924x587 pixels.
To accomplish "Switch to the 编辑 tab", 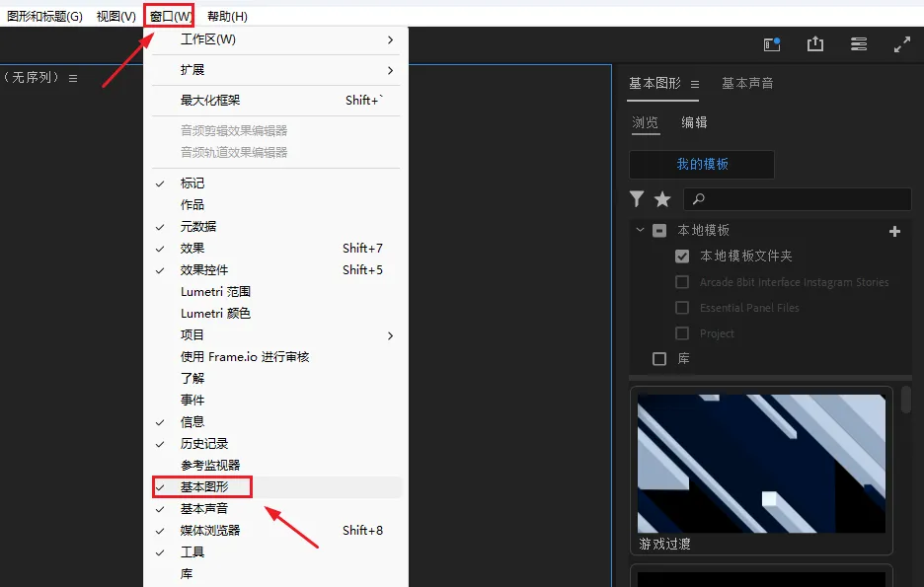I will coord(694,122).
